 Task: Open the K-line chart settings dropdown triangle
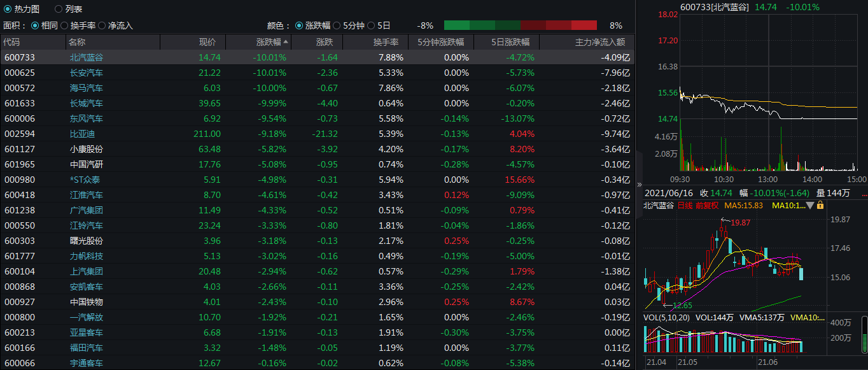point(810,205)
